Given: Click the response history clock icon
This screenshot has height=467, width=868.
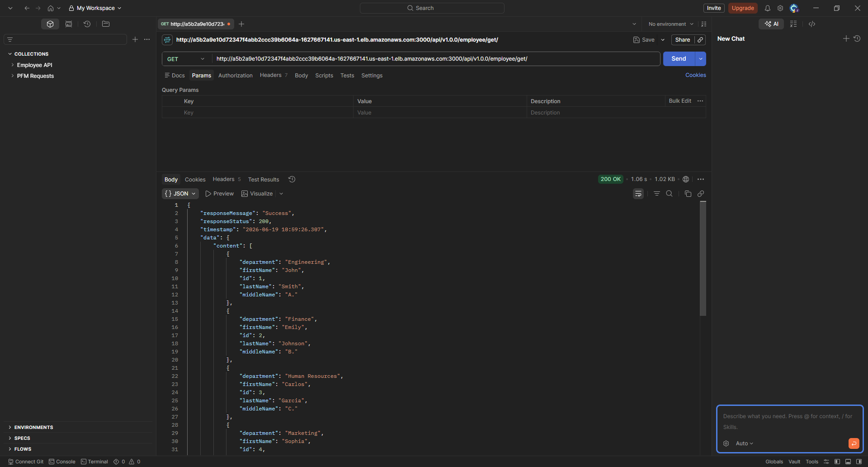Looking at the screenshot, I should tap(292, 179).
